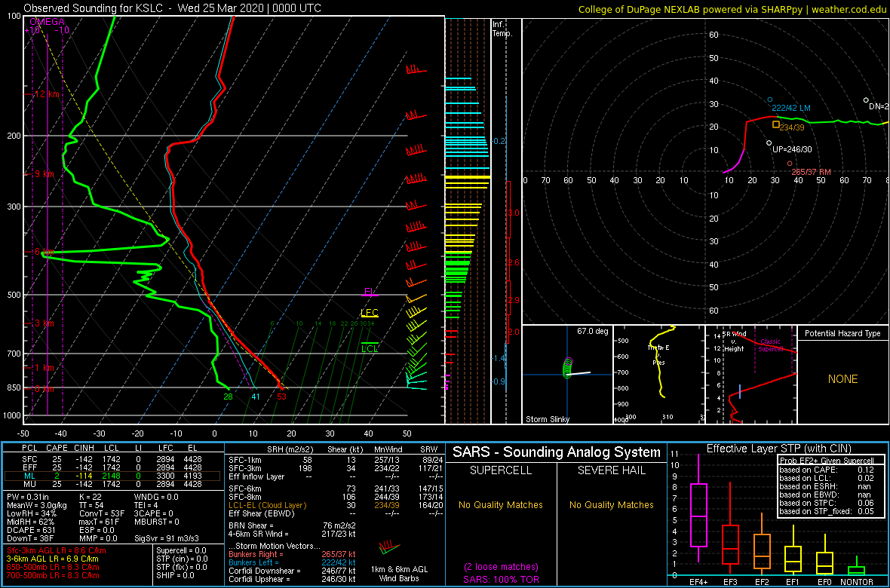The height and width of the screenshot is (588, 890).
Task: Select the LCL-EL (Cloud Layer) row
Action: [x=333, y=505]
